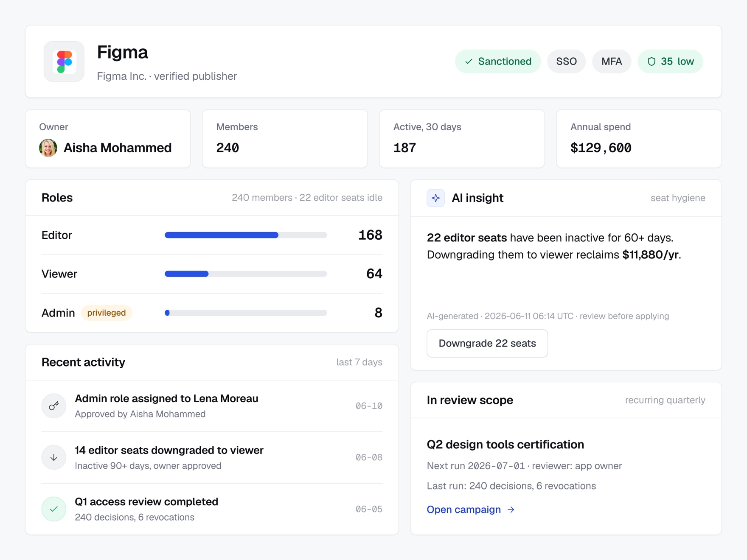
Task: Click the owner name Aisha Mohammed
Action: coord(118,148)
